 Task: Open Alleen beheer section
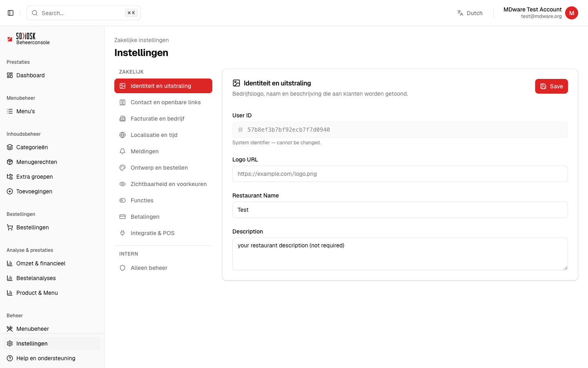[163, 268]
